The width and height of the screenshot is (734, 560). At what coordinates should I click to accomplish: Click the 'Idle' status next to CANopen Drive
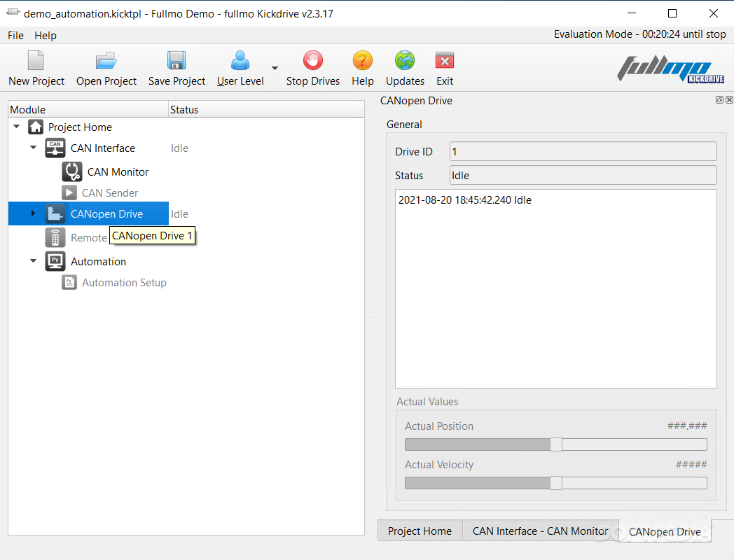click(180, 213)
